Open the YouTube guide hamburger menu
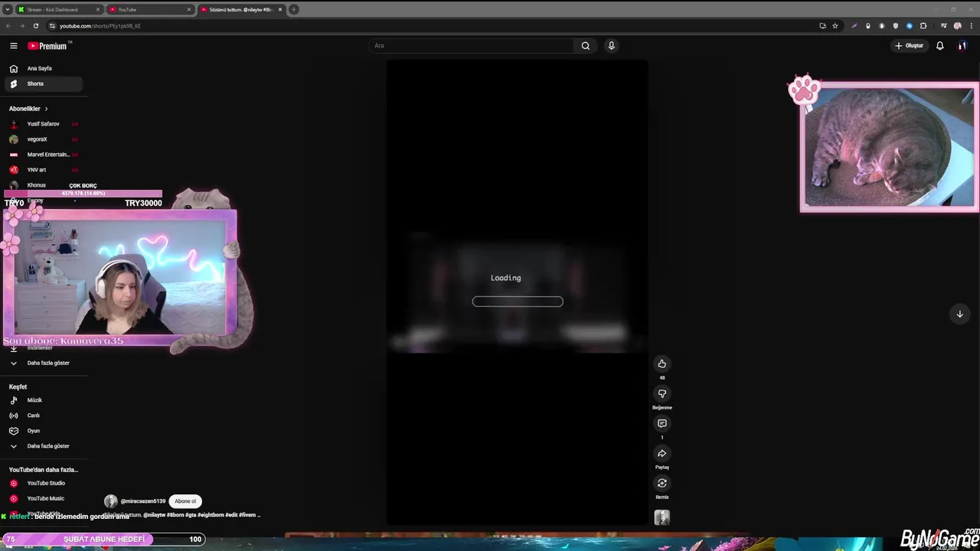The width and height of the screenshot is (980, 551). click(13, 46)
